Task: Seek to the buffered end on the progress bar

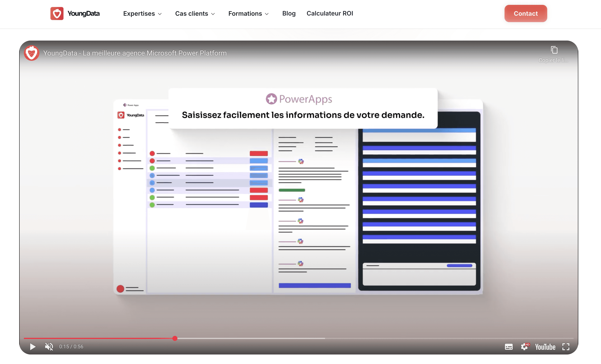Action: (x=324, y=338)
